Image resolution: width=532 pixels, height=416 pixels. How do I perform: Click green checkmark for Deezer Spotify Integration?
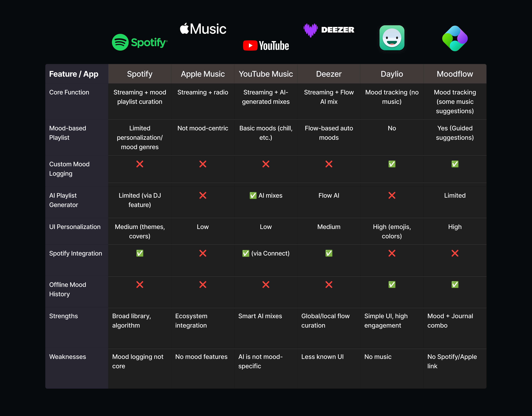(329, 253)
